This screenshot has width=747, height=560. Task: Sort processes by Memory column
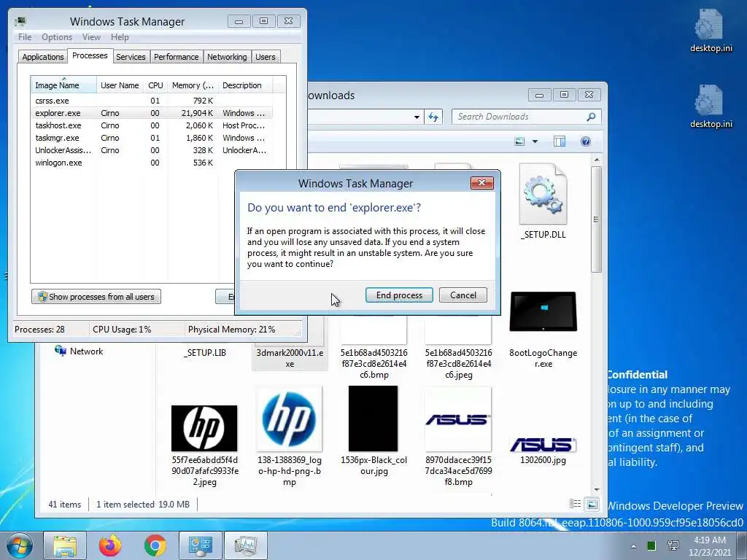(x=193, y=85)
